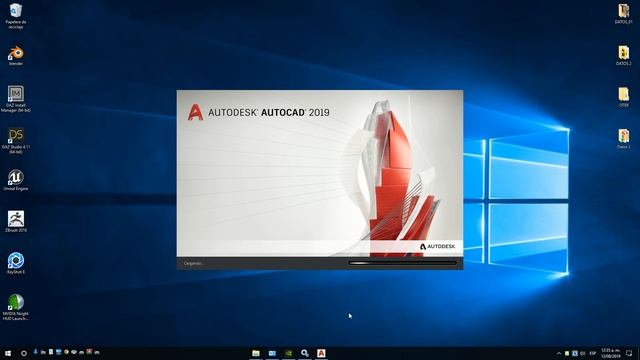Select the Blender desktop shortcut
The image size is (640, 360).
pos(16,56)
